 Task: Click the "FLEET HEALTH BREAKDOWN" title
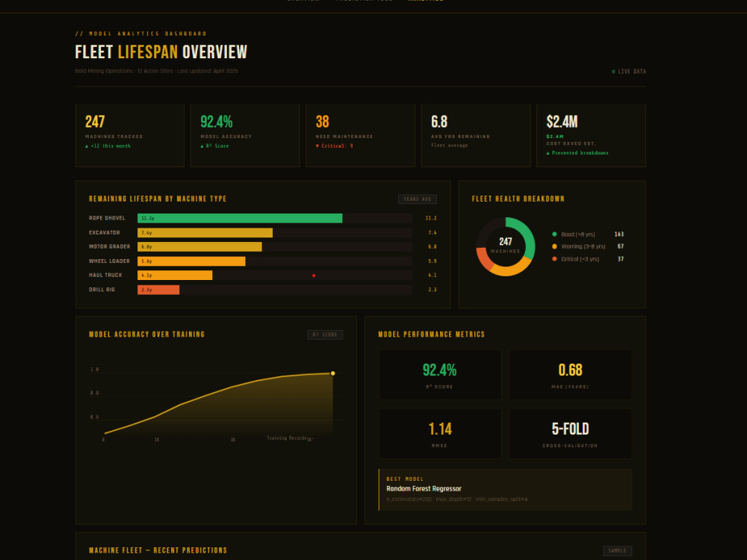coord(518,199)
